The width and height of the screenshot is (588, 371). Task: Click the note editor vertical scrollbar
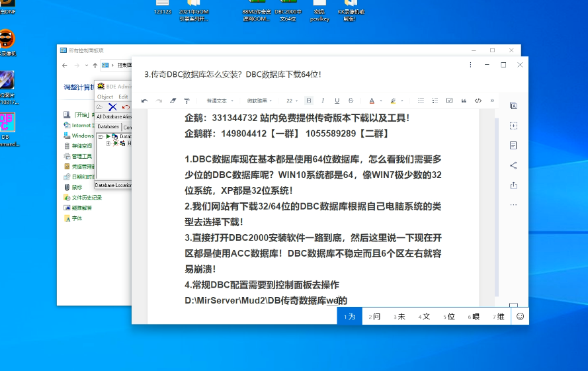tap(497, 207)
